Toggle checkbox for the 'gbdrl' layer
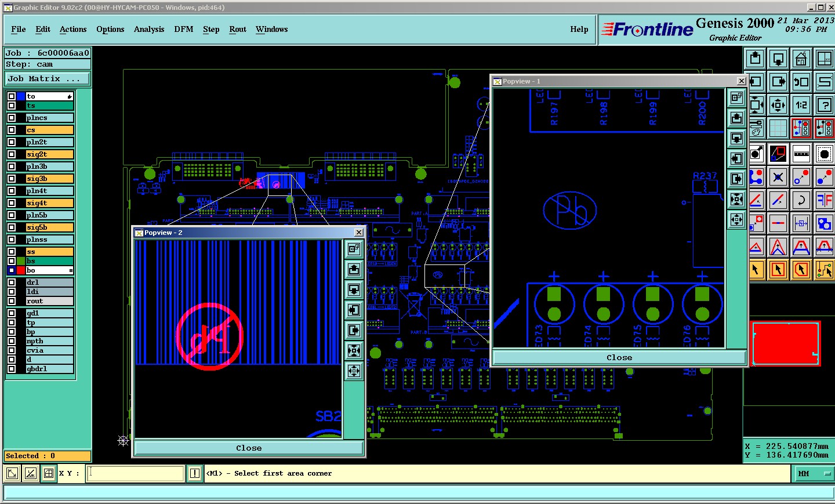This screenshot has height=504, width=835. (x=12, y=369)
